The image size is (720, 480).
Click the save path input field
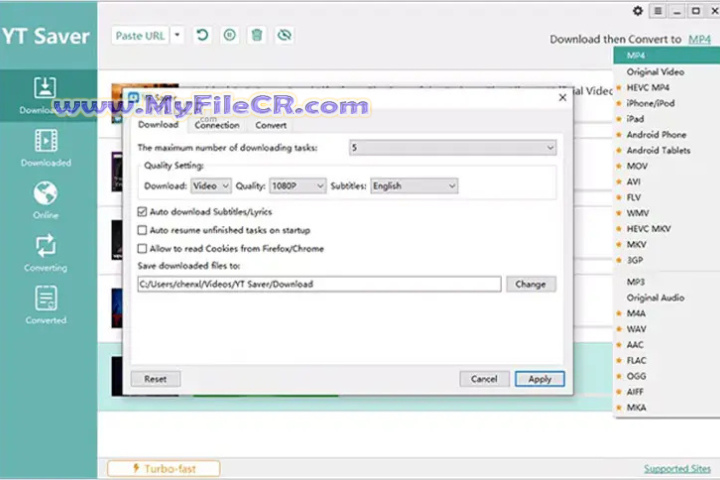point(319,284)
